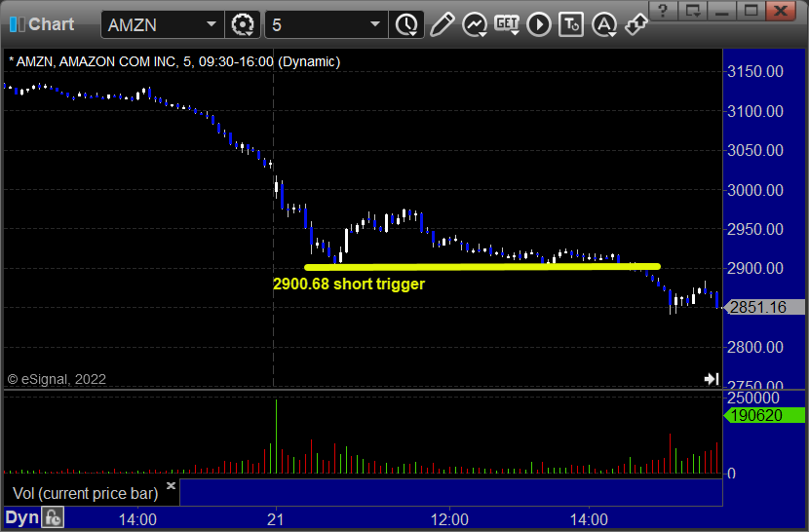
Task: Maximize the chart window
Action: (751, 11)
